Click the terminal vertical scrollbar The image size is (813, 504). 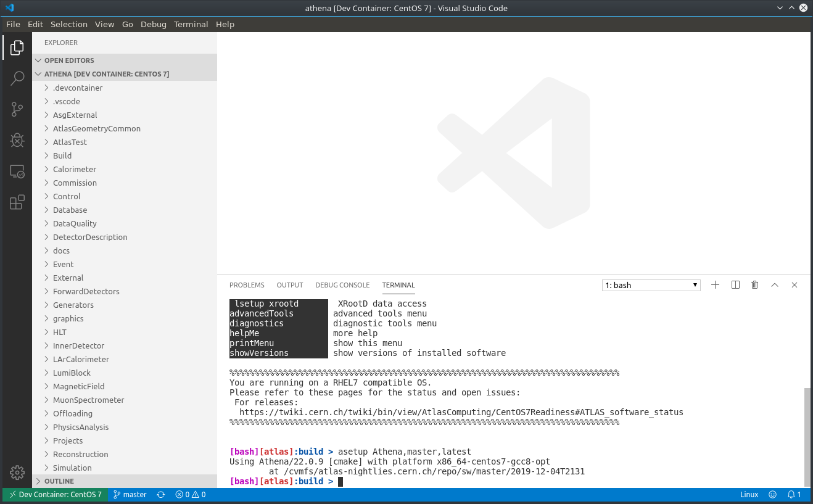click(x=807, y=437)
